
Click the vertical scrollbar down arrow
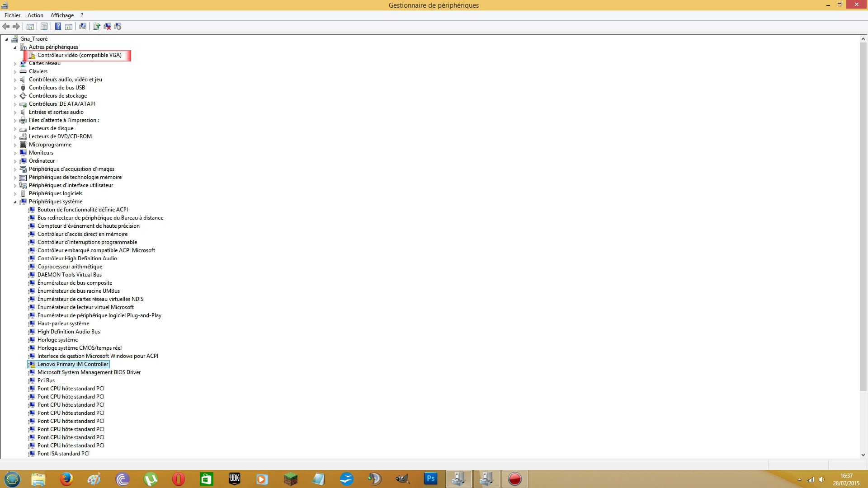pos(863,455)
